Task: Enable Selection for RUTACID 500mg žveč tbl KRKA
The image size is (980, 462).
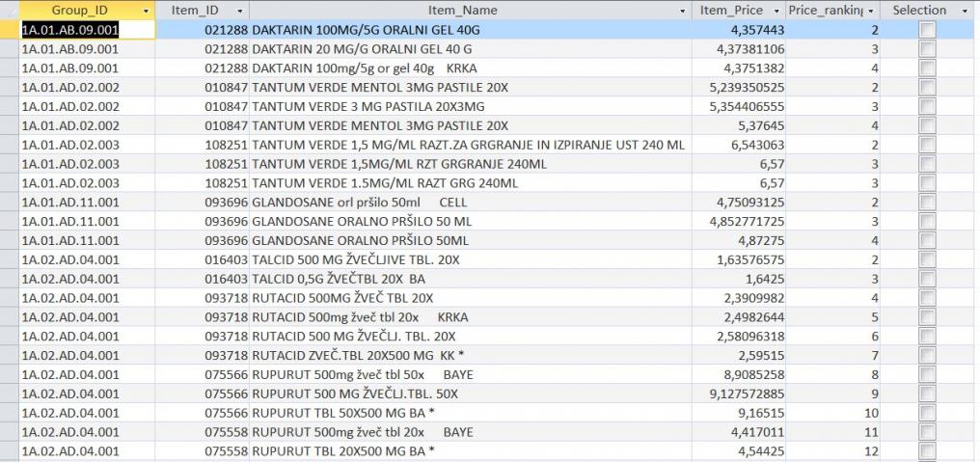Action: [x=927, y=317]
